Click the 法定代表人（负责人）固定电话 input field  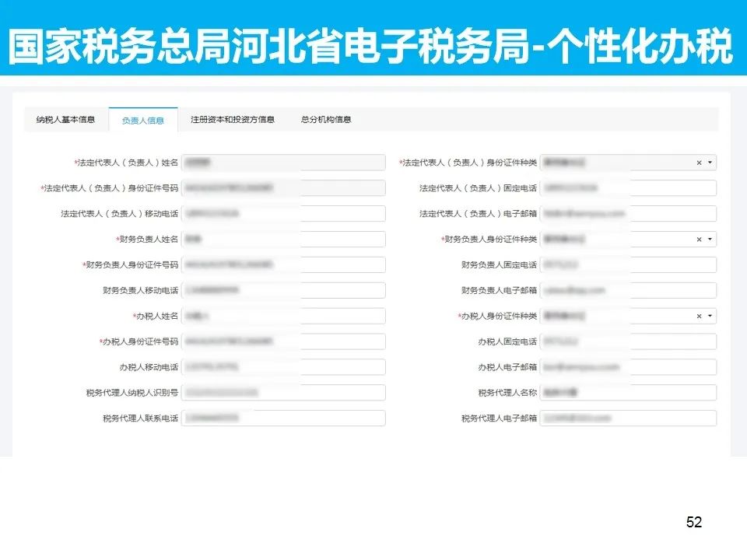click(x=629, y=188)
